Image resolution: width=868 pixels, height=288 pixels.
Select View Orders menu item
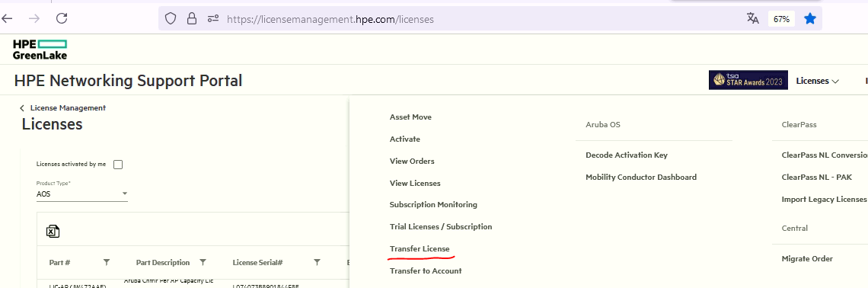pyautogui.click(x=412, y=162)
